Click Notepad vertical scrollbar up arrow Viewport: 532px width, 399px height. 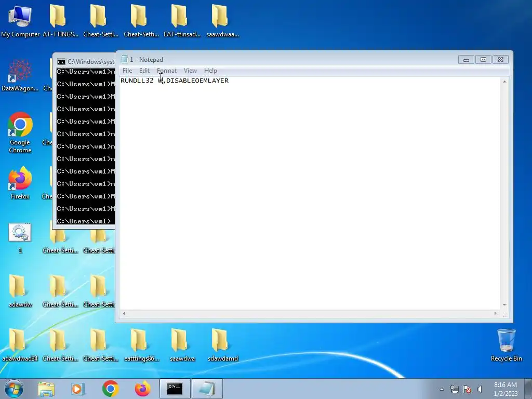504,82
